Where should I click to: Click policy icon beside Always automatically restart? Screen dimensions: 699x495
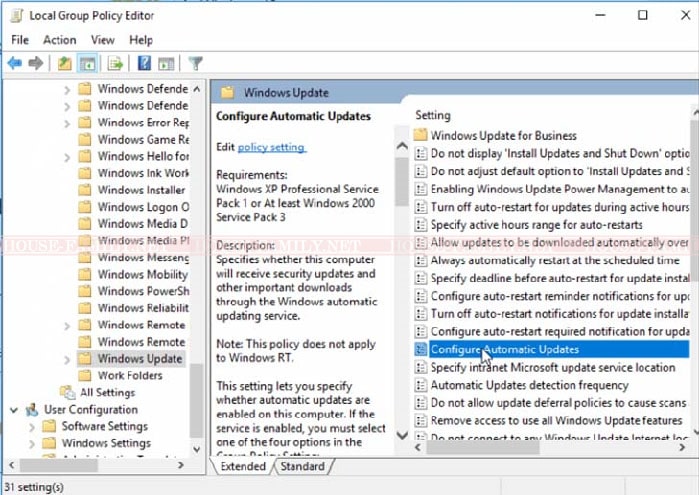(x=420, y=260)
